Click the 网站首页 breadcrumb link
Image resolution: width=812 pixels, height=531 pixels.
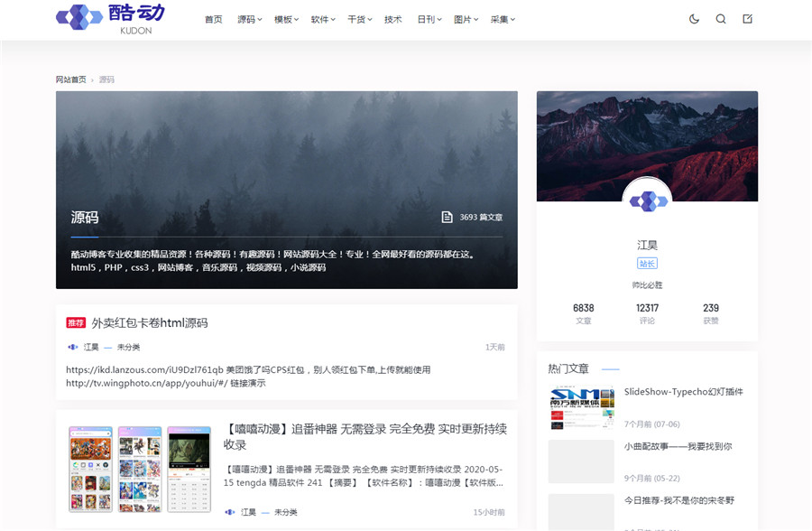coord(71,79)
